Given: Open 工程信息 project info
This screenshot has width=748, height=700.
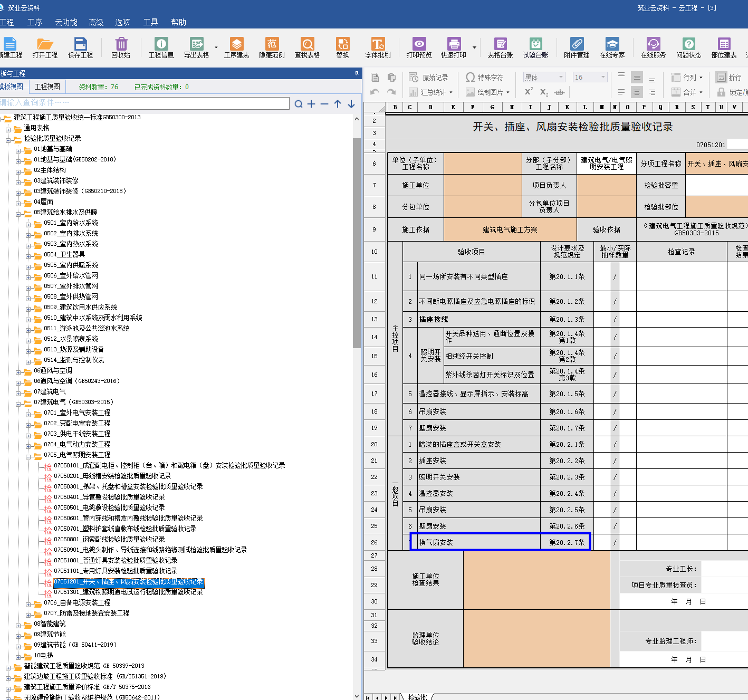Looking at the screenshot, I should pos(161,47).
